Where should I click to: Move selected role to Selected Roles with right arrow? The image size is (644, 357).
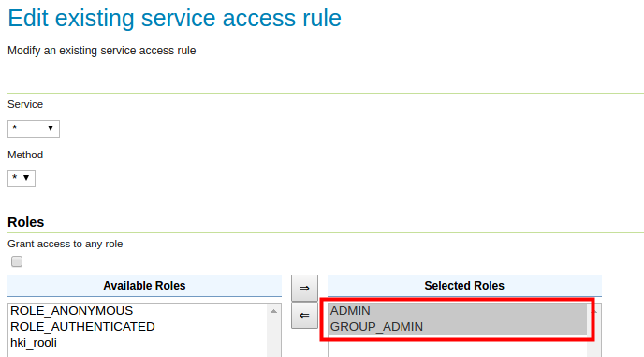tap(304, 288)
